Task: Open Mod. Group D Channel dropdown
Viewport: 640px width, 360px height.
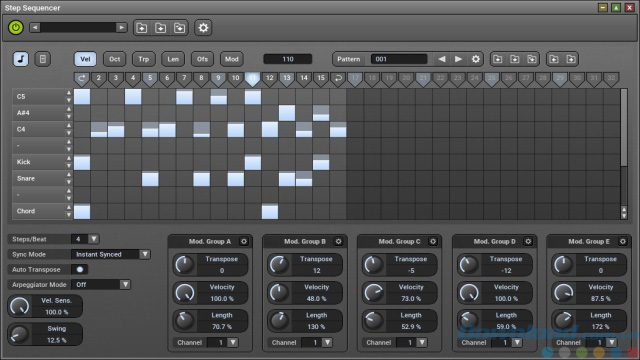Action: (517, 342)
